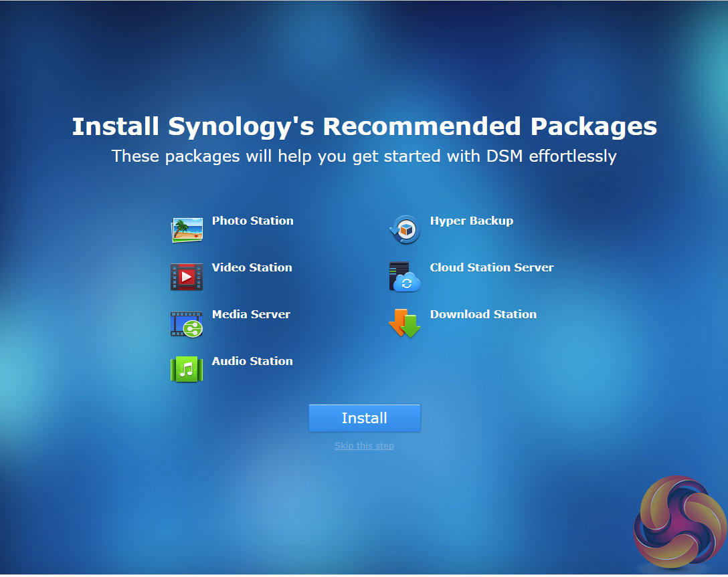This screenshot has width=728, height=577.
Task: Select the Audio Station label
Action: coord(252,361)
